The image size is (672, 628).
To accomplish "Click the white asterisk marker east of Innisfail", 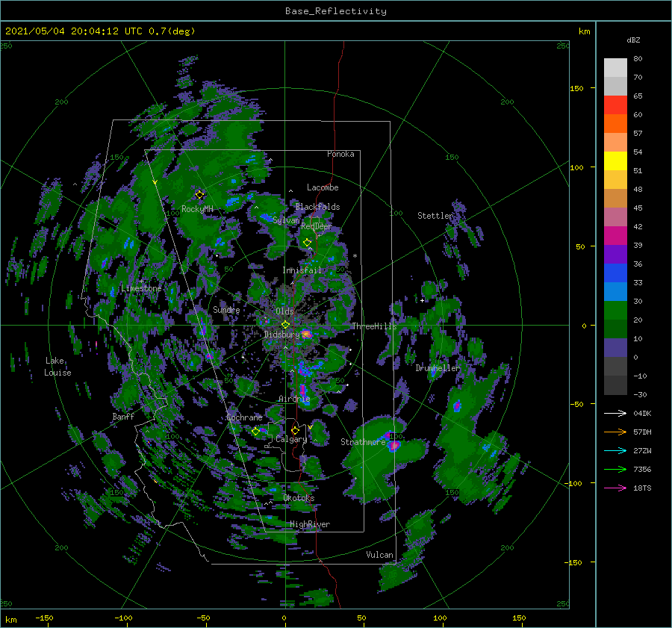I will pos(355,256).
